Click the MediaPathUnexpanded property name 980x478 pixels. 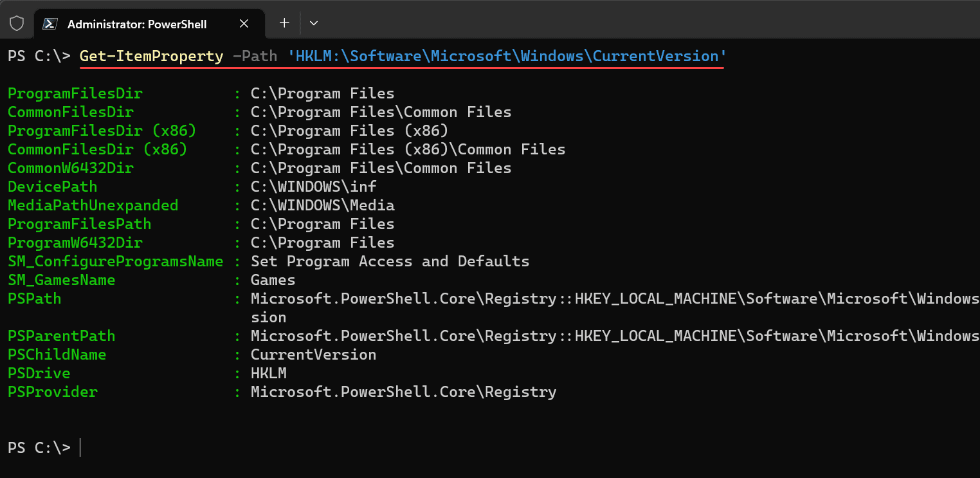coord(93,205)
